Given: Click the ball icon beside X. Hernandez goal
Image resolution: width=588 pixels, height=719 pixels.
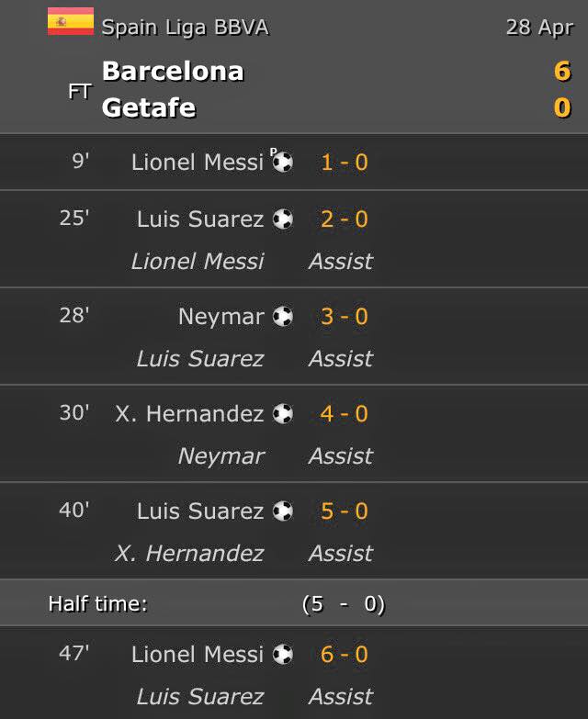Looking at the screenshot, I should tap(283, 414).
